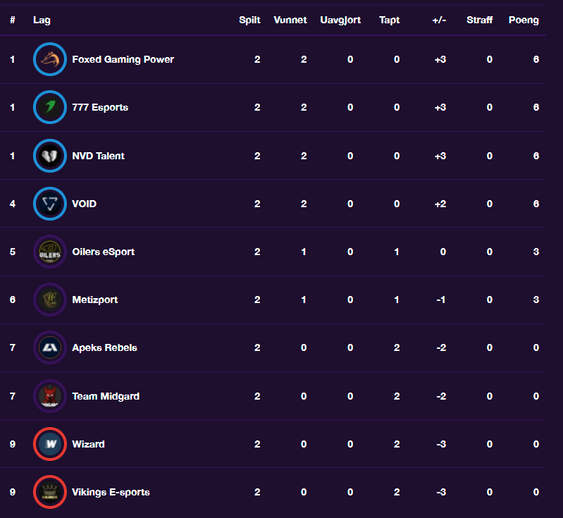
Task: Open the Vikings E-sports team link
Action: (111, 492)
